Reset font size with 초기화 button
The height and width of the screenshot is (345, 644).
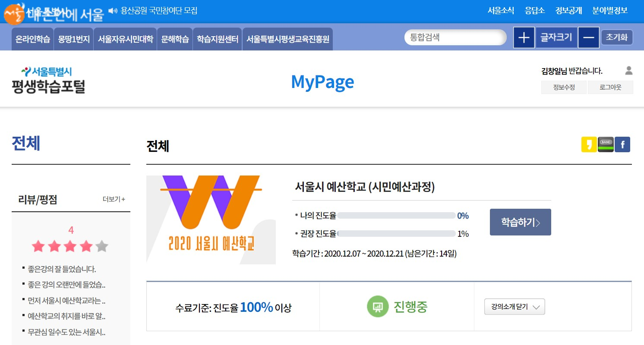[x=617, y=38]
